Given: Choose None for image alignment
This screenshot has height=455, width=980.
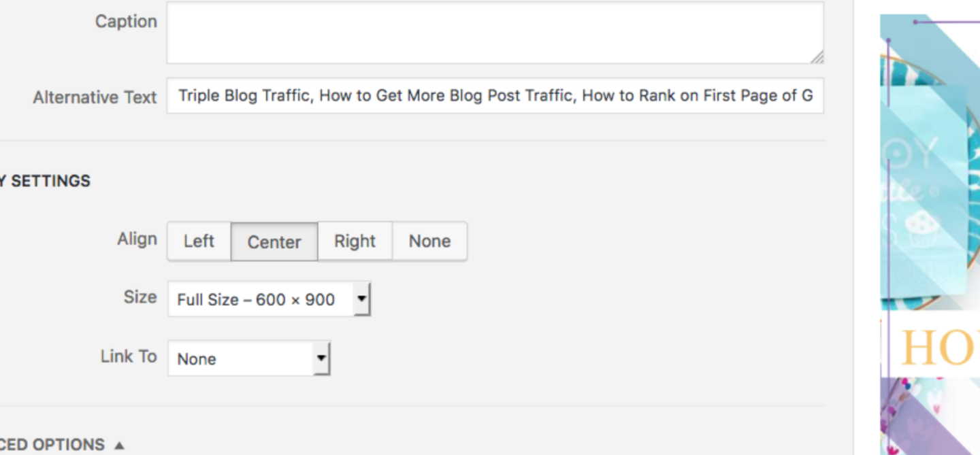Looking at the screenshot, I should point(429,241).
